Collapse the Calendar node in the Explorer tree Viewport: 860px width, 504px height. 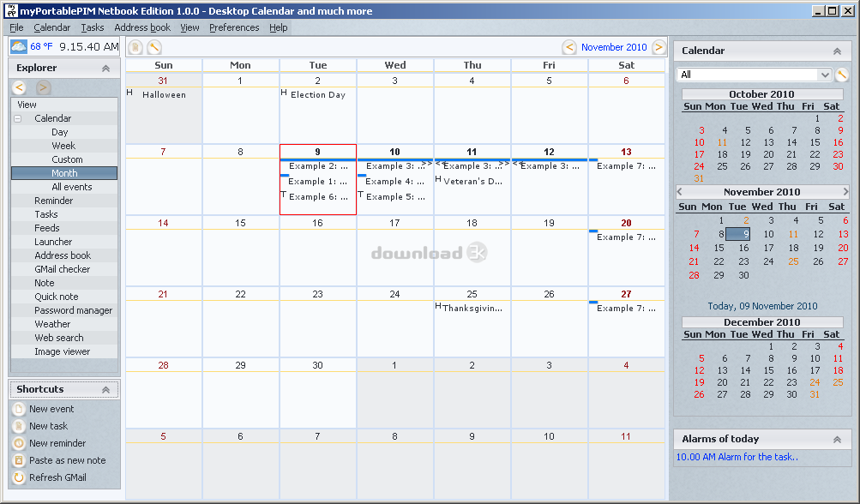(x=18, y=118)
